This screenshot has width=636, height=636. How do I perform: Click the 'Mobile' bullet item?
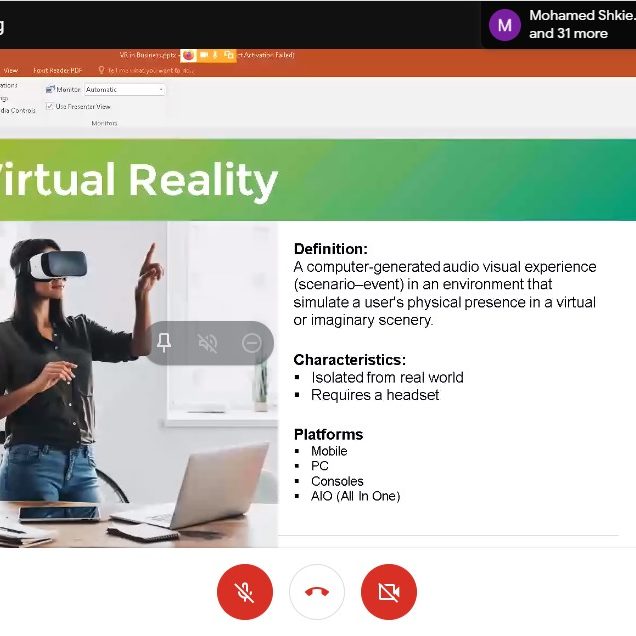click(x=329, y=451)
